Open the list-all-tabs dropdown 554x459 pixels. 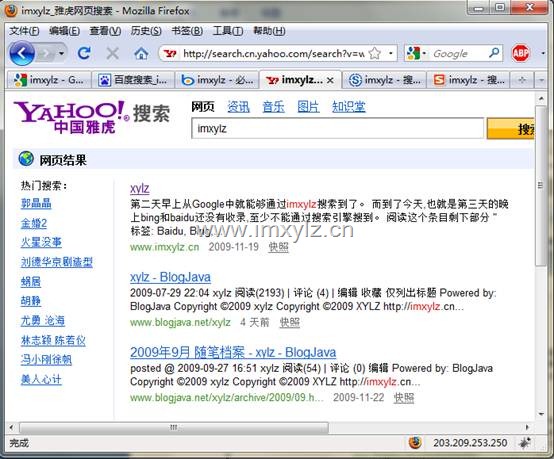coord(541,80)
